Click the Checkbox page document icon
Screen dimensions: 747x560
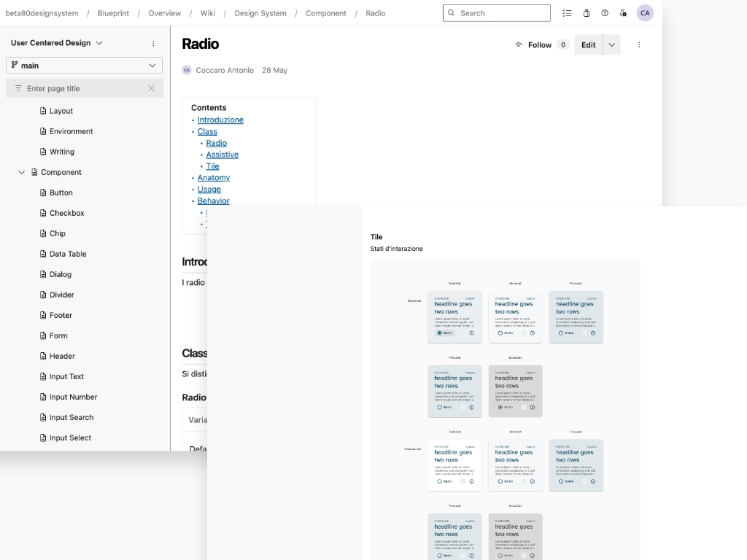coord(43,213)
